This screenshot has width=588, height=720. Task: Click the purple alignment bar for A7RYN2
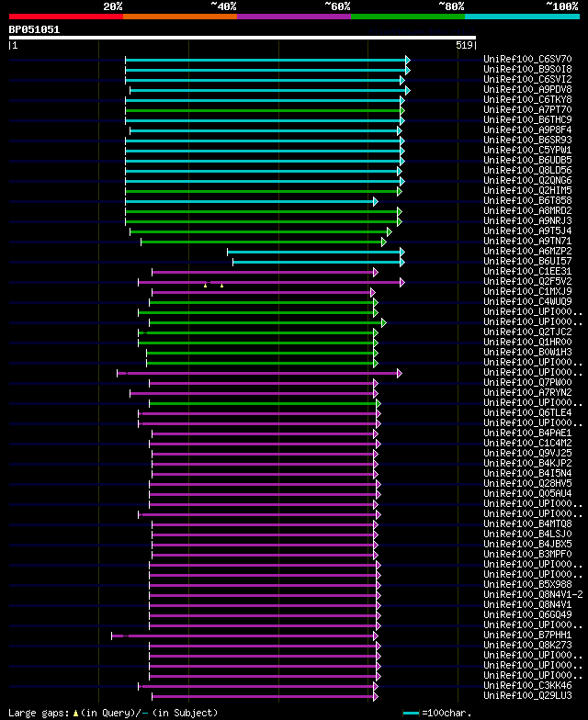click(254, 393)
